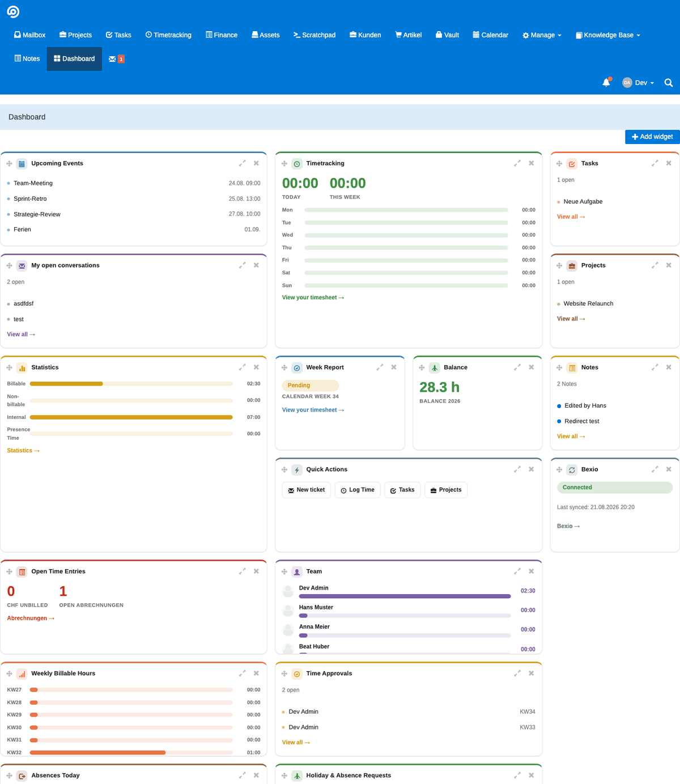Open the notifications bell

pos(606,83)
